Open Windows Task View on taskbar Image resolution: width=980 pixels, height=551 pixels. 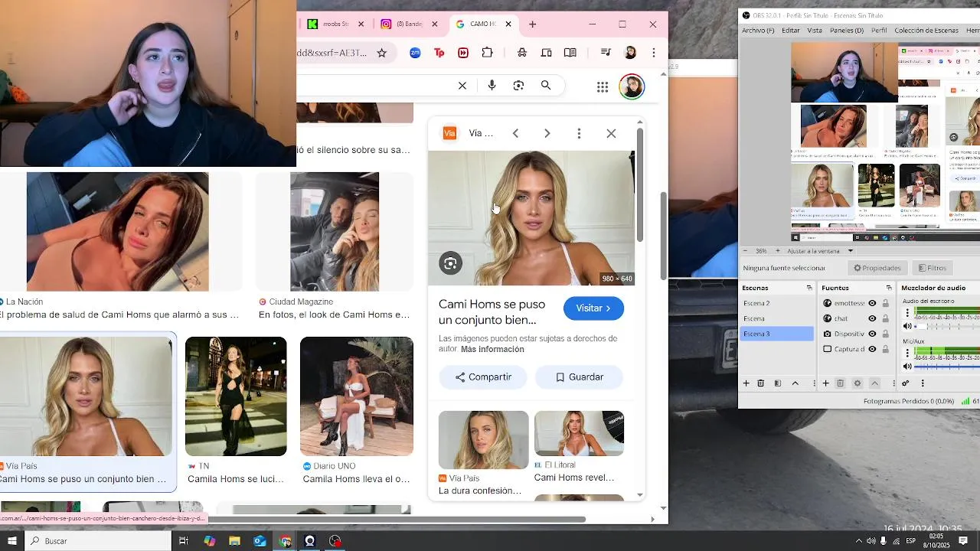point(184,541)
